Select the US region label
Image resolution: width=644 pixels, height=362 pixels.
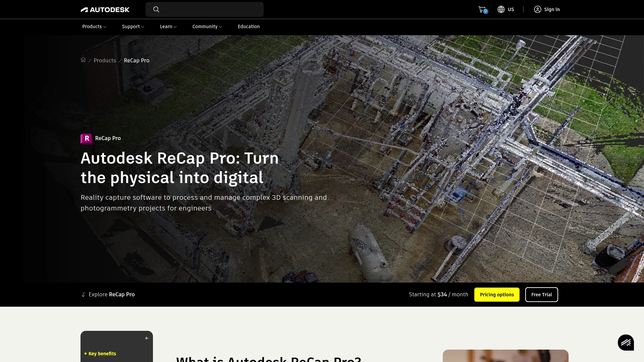tap(511, 9)
